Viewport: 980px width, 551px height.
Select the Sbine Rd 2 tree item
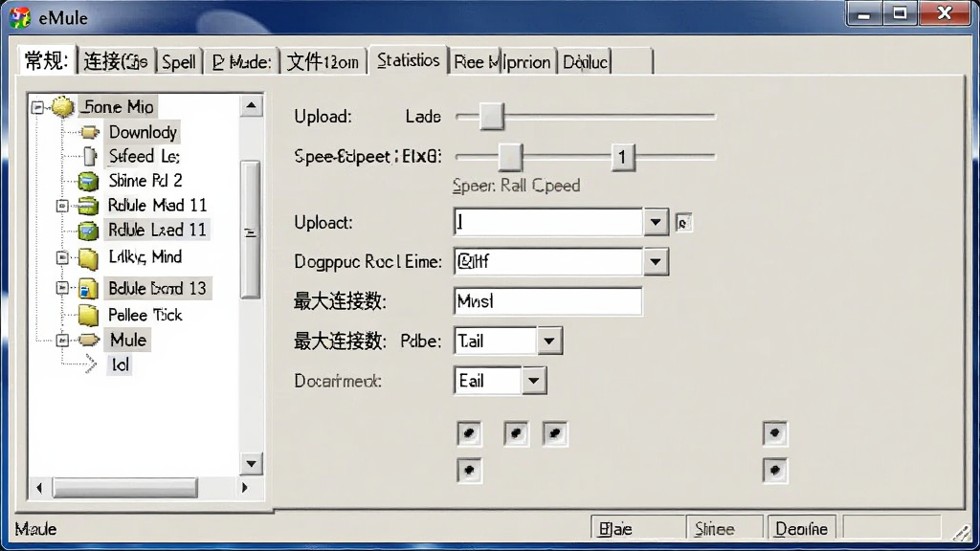(145, 181)
